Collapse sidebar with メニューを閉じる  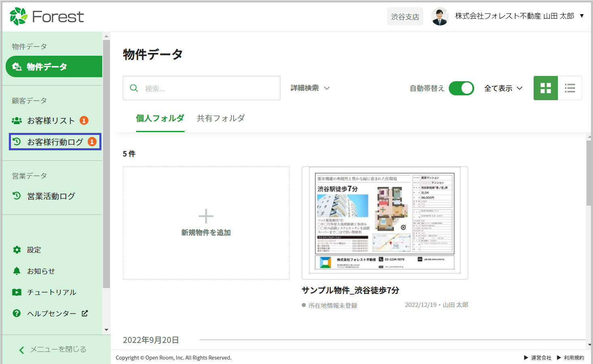[53, 349]
